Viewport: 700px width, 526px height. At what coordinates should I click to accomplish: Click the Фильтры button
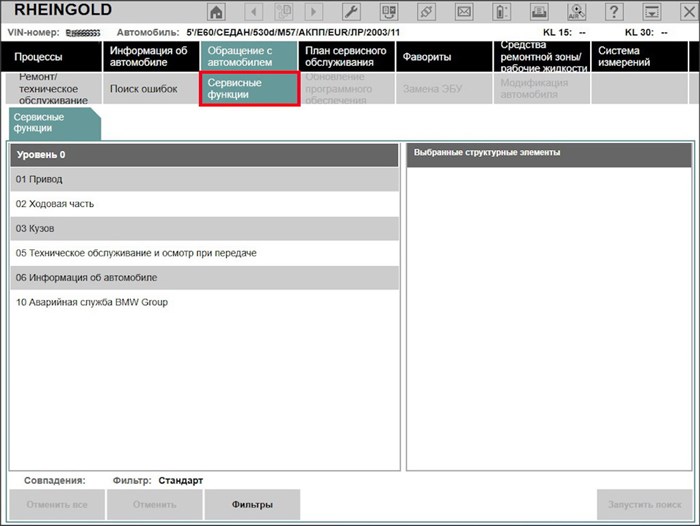[251, 504]
